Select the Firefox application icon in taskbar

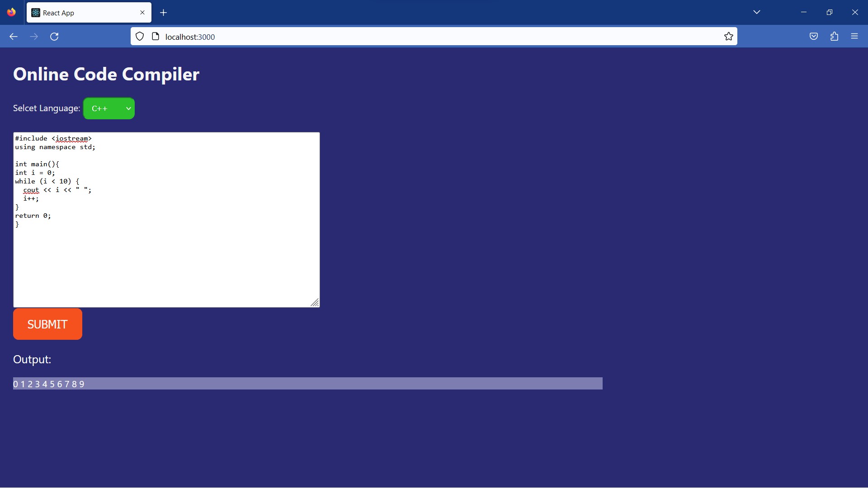point(12,12)
